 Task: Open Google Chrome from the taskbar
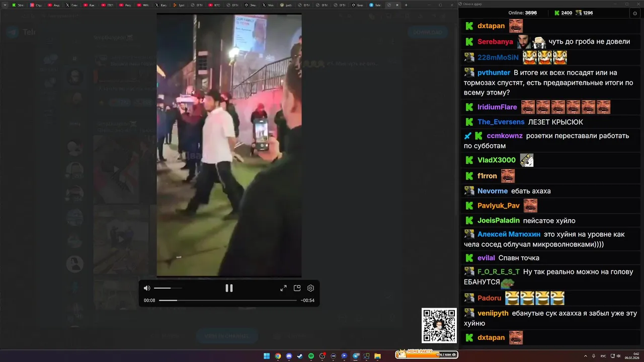(278, 356)
